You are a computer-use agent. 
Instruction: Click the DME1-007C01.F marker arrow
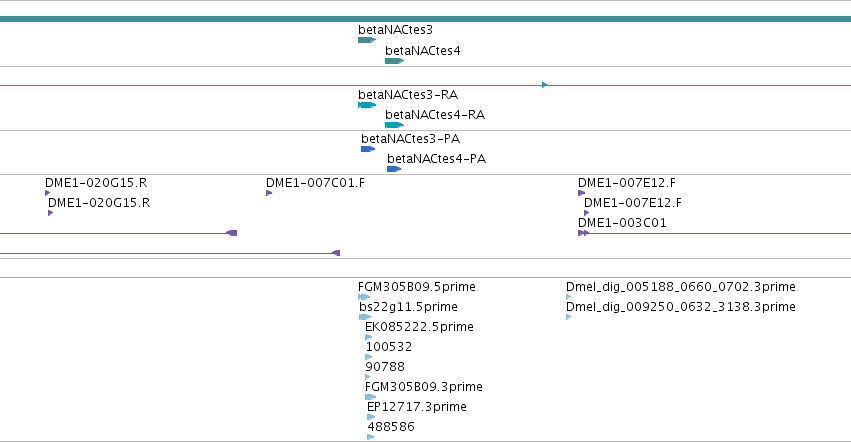click(269, 193)
